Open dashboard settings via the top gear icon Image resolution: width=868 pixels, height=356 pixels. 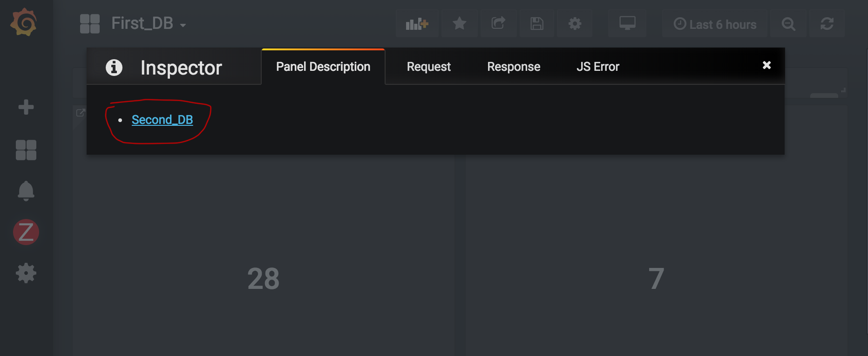[x=574, y=24]
